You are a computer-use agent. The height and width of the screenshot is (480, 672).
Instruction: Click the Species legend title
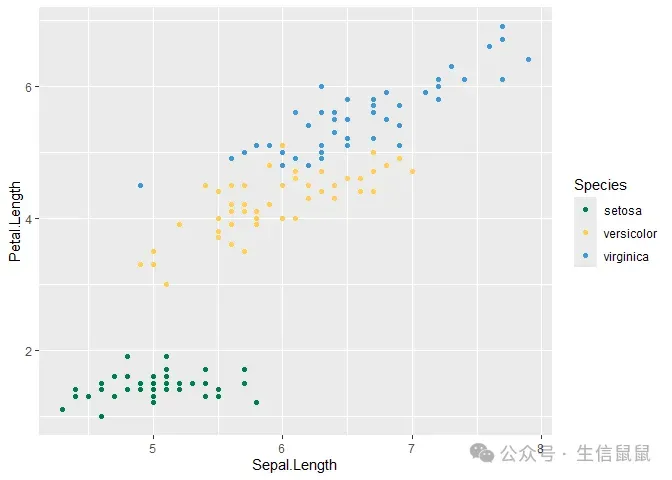tap(600, 185)
